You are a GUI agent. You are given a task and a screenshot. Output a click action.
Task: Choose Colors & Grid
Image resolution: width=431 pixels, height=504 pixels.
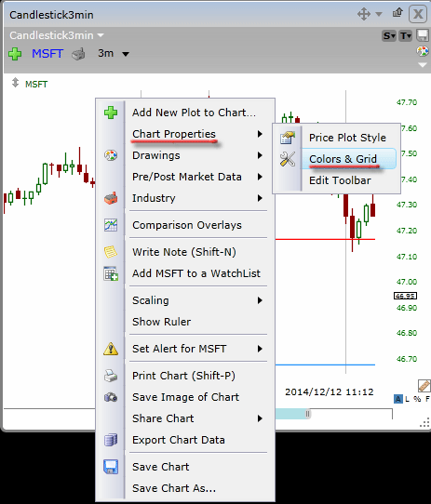[343, 159]
